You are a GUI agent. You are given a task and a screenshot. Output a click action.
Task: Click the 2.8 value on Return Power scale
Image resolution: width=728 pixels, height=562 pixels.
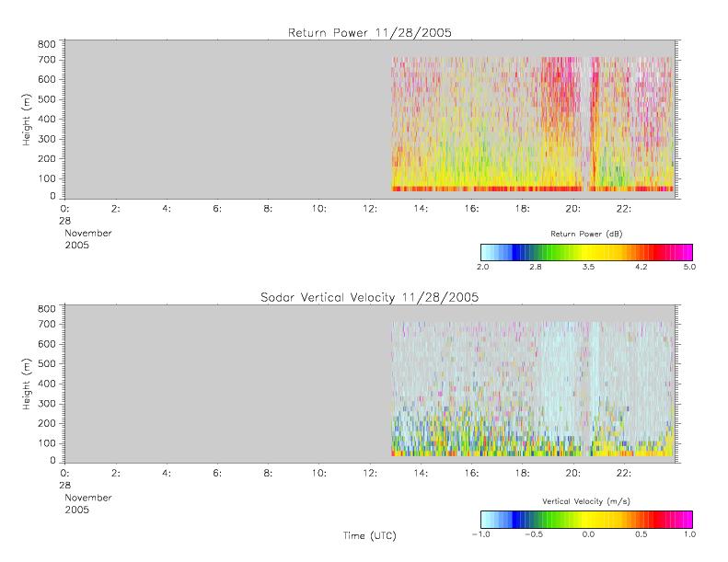[536, 267]
